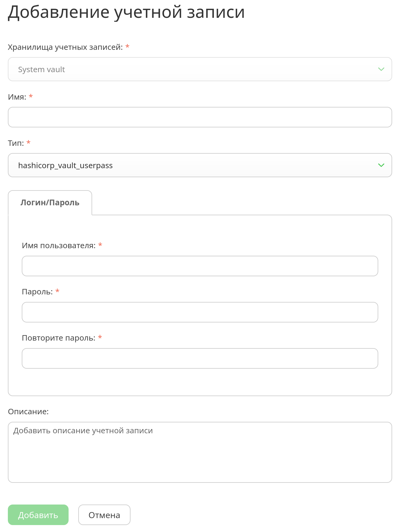This screenshot has height=532, width=400.
Task: Click the Отмена button
Action: click(104, 515)
